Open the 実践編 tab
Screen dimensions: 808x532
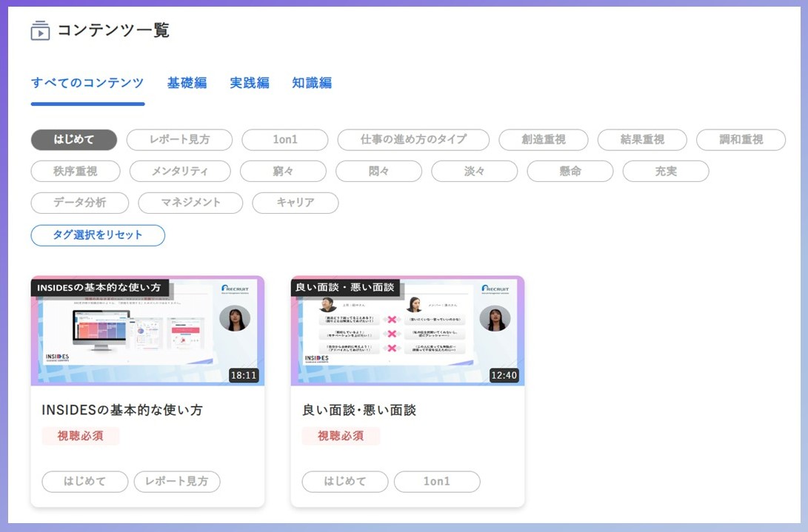click(250, 83)
